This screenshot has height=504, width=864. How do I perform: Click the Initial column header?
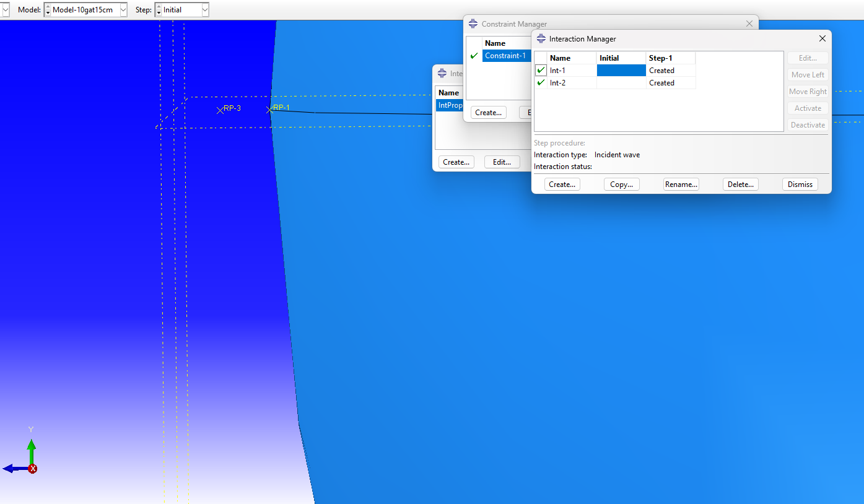tap(621, 58)
